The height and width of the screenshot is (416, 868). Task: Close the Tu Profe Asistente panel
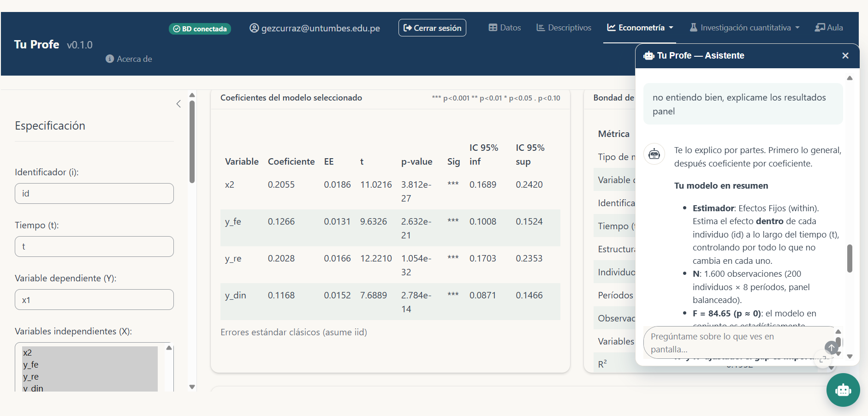tap(845, 56)
